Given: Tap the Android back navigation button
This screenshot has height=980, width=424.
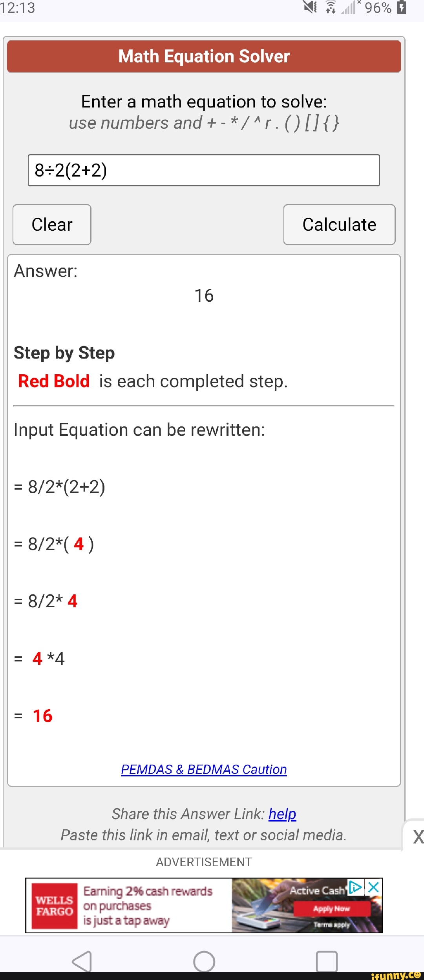Looking at the screenshot, I should (x=82, y=961).
